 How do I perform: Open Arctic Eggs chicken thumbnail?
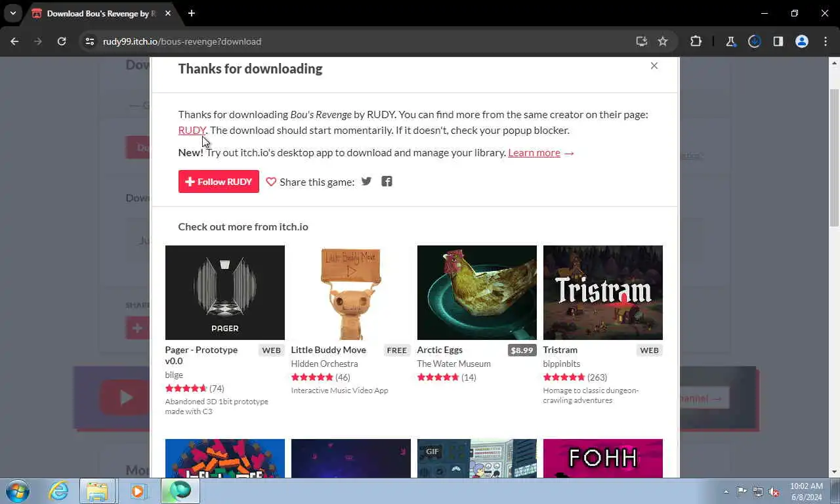coord(477,293)
